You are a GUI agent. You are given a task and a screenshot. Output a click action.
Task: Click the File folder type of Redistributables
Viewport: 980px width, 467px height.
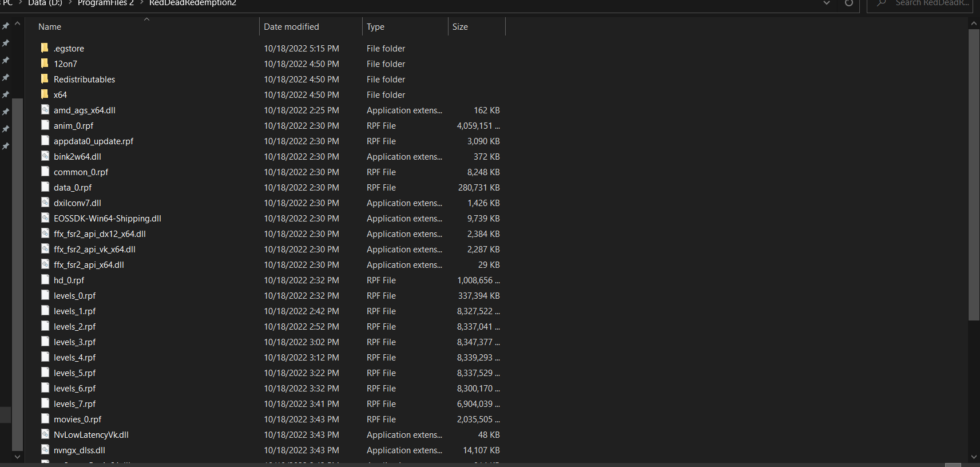tap(386, 80)
